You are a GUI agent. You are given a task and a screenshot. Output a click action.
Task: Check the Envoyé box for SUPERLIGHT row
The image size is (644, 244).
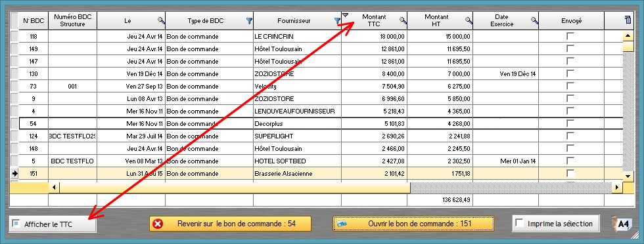(x=570, y=136)
